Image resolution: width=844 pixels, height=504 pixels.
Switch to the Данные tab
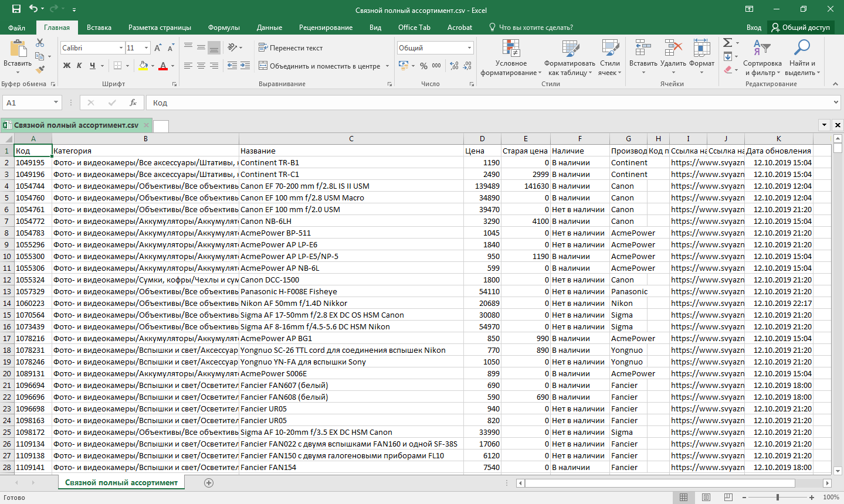point(269,28)
